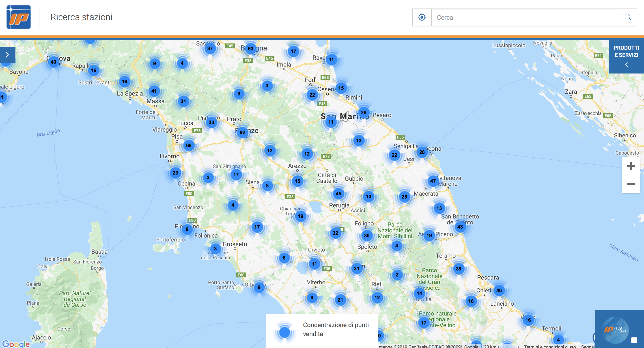Click the Mare Adriatico sea label
Screen dimensions: 644x348
tap(623, 252)
